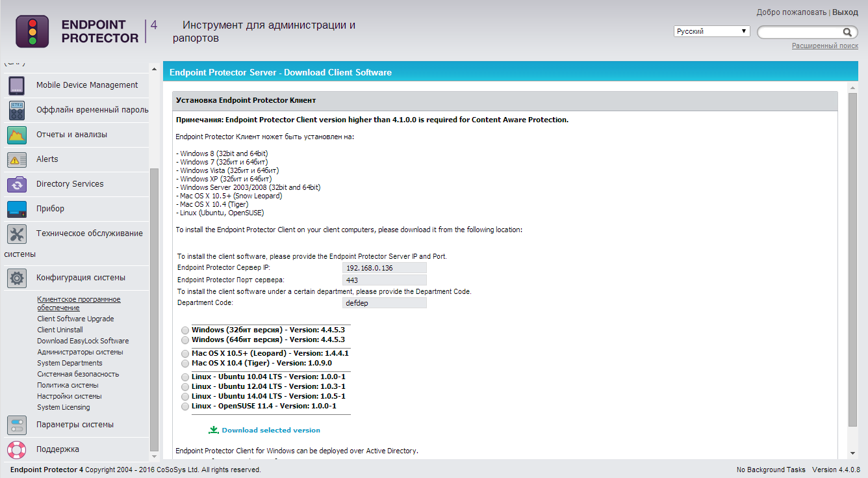Open Техническое обслуживание системы menu
Screen dimensions: 868x478
pos(90,233)
